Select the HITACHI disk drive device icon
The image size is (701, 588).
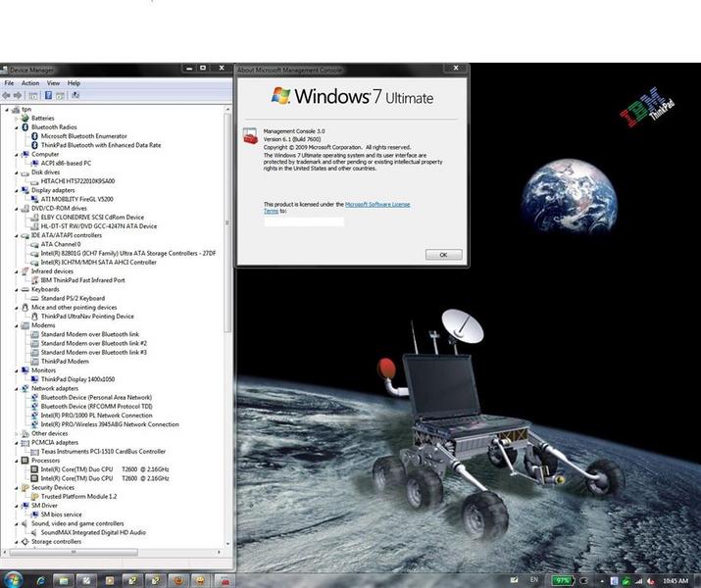35,181
